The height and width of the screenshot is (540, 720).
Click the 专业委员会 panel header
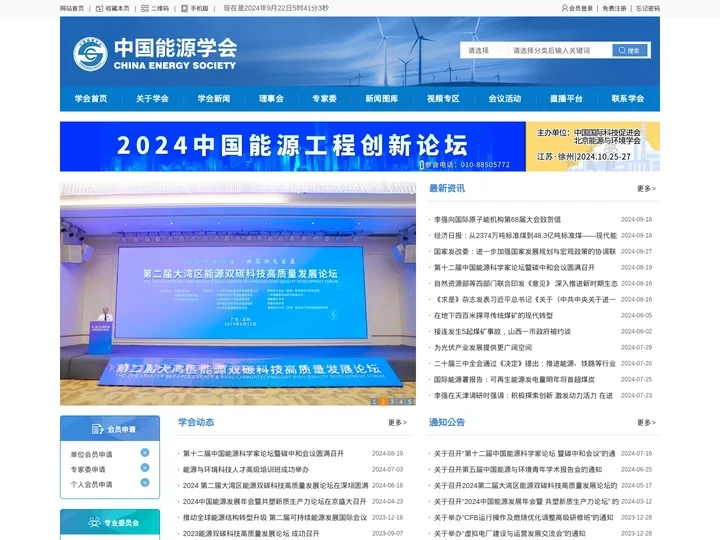110,522
